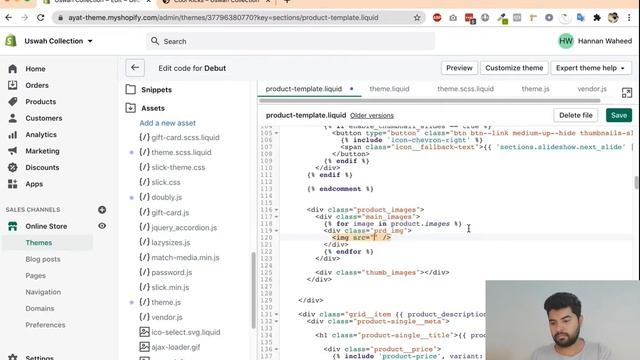This screenshot has height=360, width=640.
Task: Switch to vendor.js editor tab
Action: (592, 89)
